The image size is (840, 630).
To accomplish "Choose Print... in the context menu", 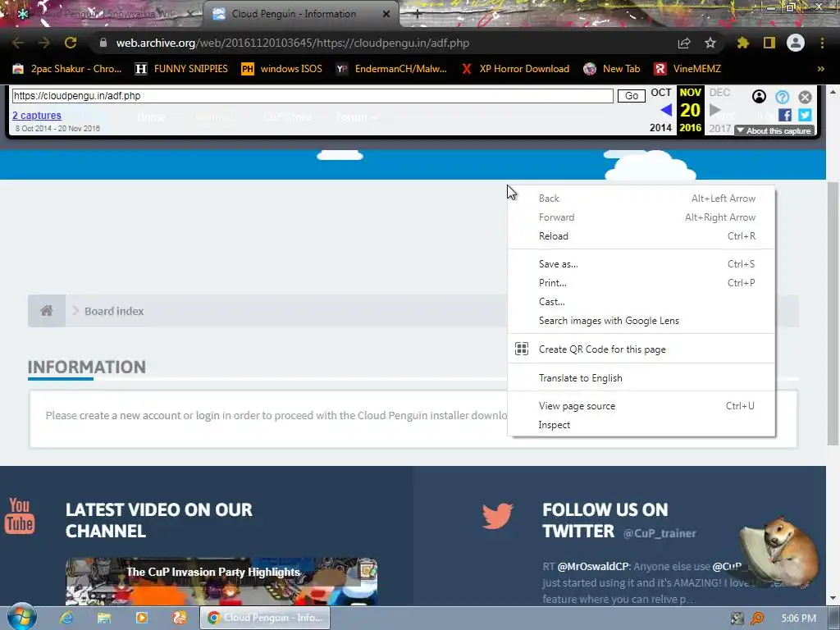I will tap(641, 283).
